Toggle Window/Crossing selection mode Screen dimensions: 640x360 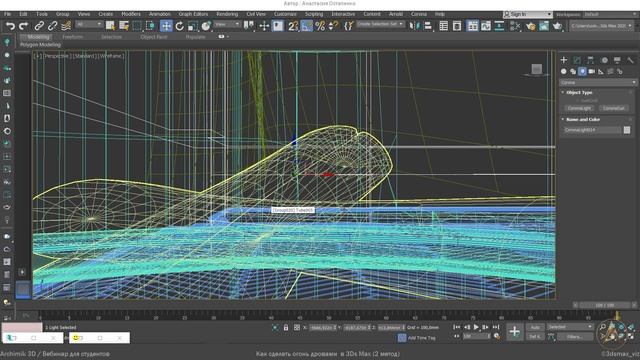tap(151, 26)
